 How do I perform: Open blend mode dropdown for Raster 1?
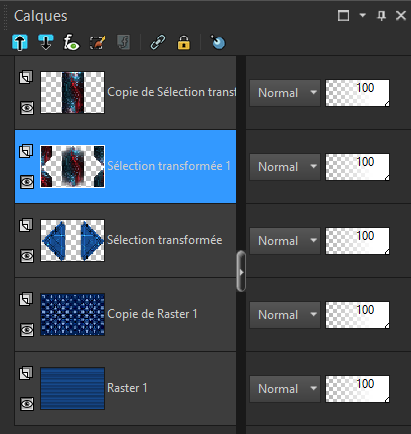[x=285, y=389]
